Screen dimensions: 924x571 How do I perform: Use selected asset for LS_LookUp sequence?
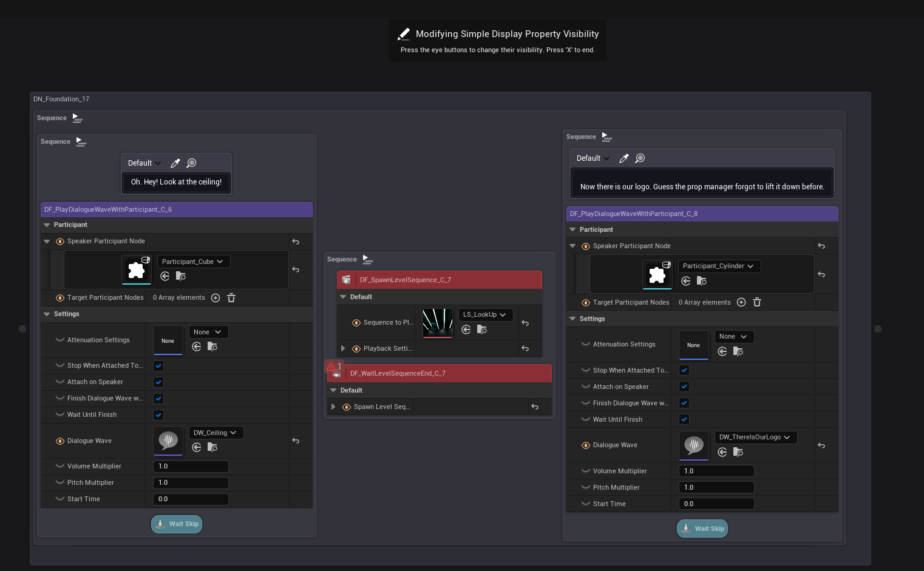click(x=466, y=329)
